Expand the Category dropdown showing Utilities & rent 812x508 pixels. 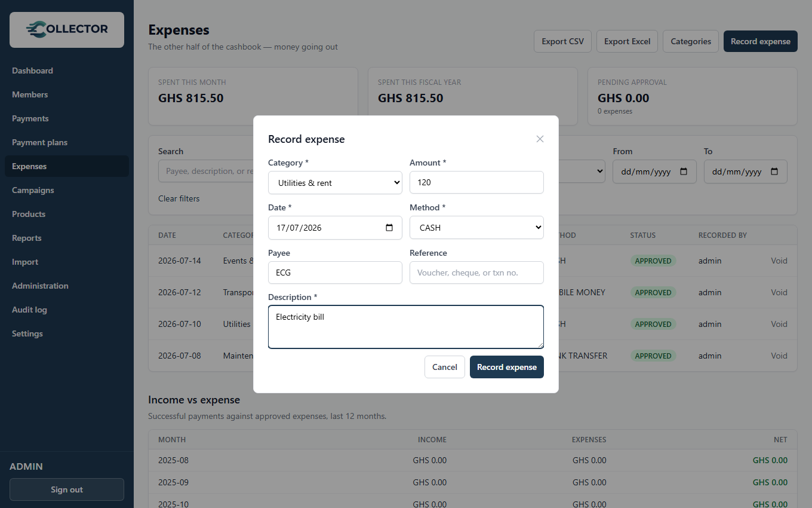click(335, 183)
